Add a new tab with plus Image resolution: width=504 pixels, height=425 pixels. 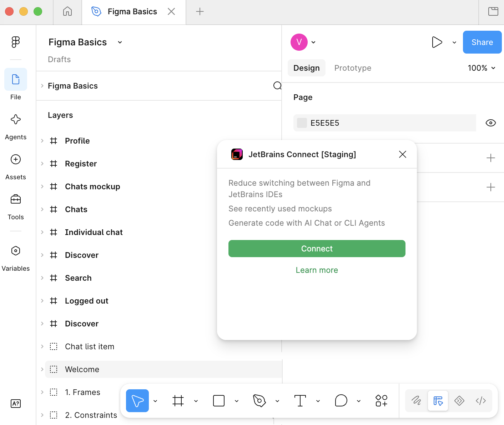(x=200, y=11)
